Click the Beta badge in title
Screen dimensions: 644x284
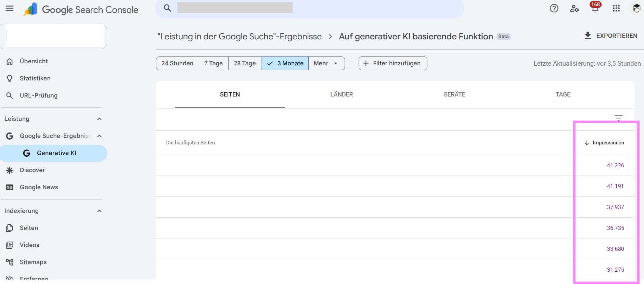pos(503,37)
